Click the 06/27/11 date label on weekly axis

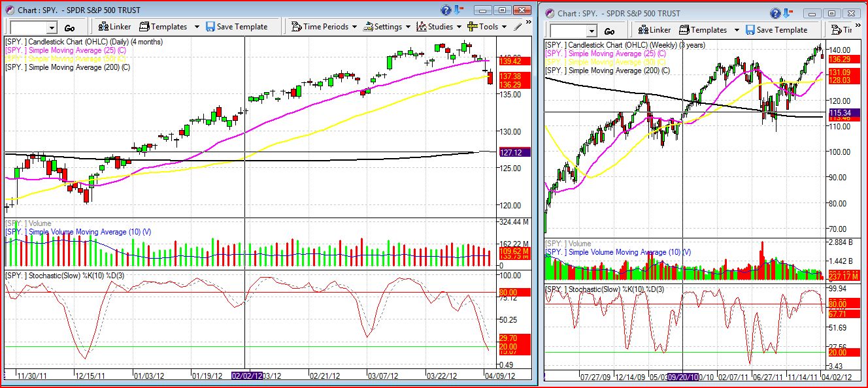point(768,377)
